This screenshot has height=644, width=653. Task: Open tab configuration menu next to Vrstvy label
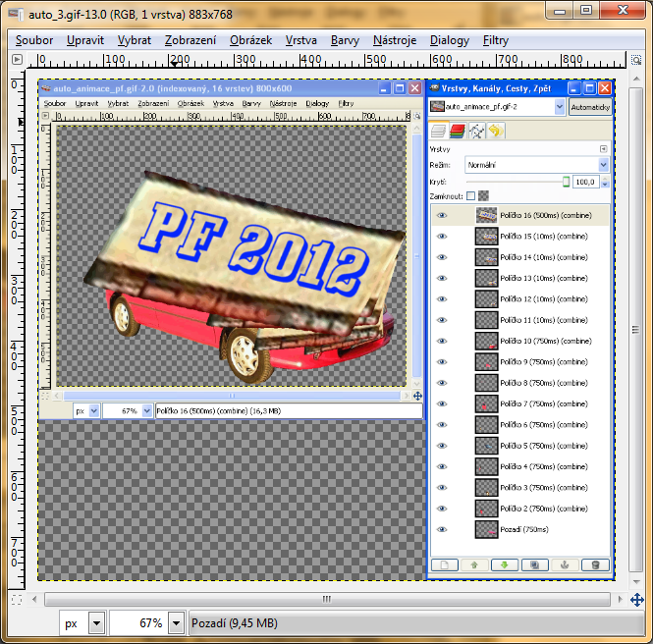604,149
